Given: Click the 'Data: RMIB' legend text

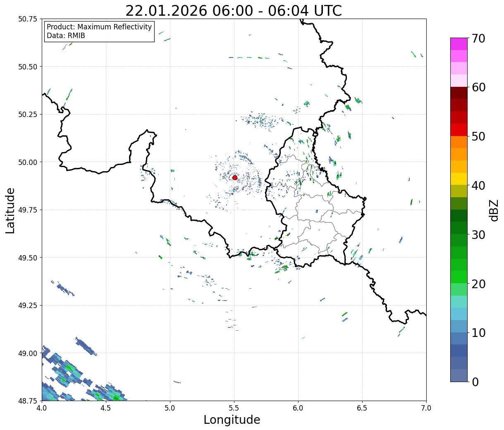Looking at the screenshot, I should coord(66,36).
